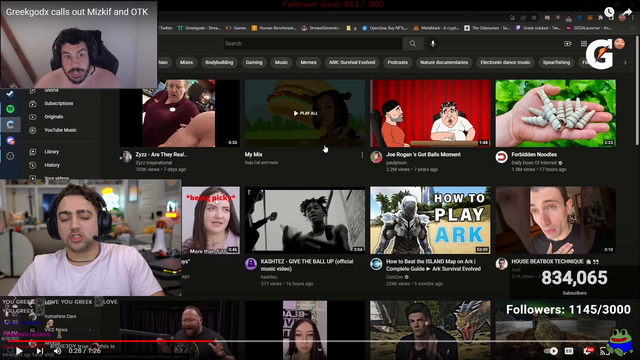Screen dimensions: 640x360
Task: Click the bookmark star icon
Action: pyautogui.click(x=534, y=18)
